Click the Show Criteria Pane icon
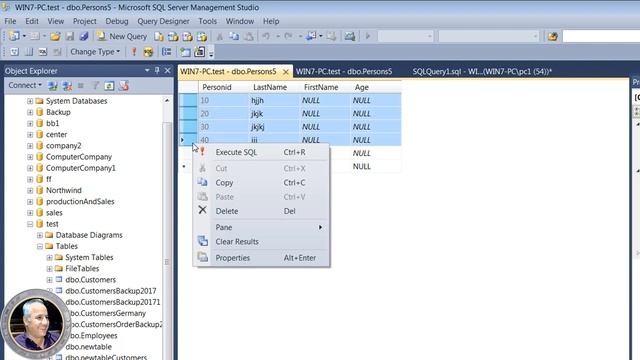Screen dimensions: 640x360 click(29, 52)
